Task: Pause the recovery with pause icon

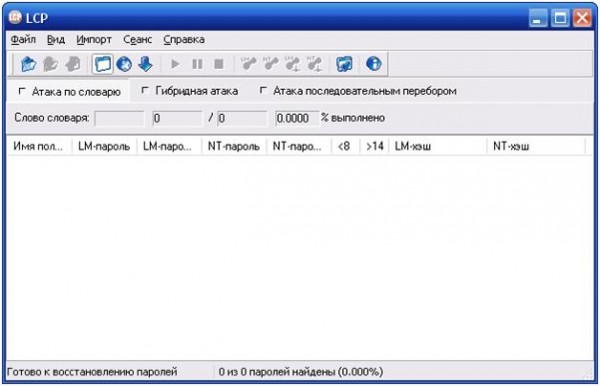Action: pos(197,64)
